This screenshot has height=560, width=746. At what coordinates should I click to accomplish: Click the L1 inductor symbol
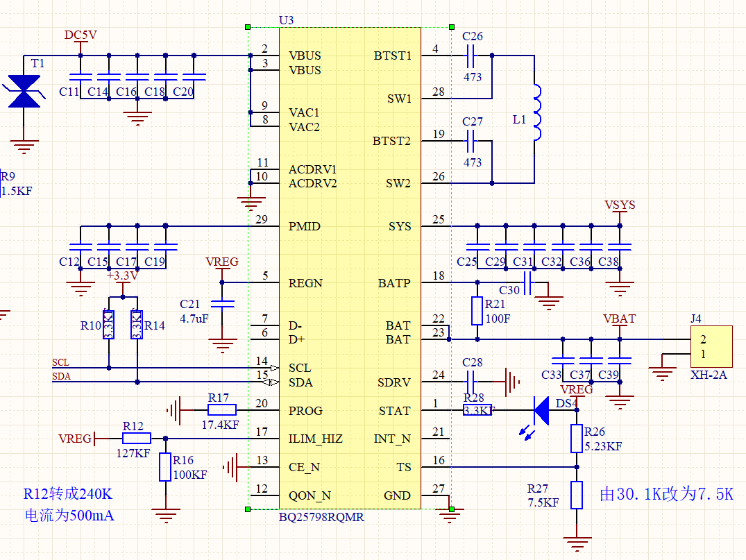click(x=536, y=112)
